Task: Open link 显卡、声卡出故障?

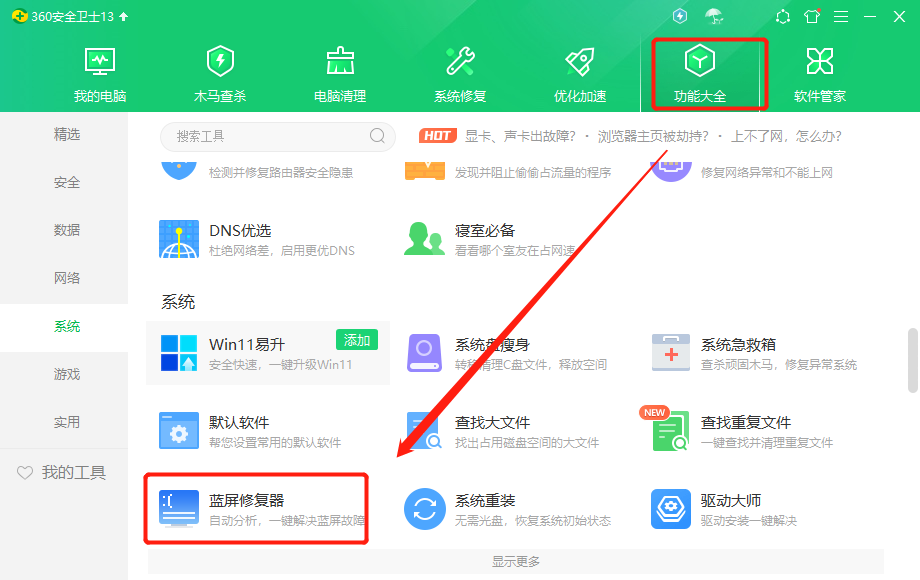Action: point(520,136)
